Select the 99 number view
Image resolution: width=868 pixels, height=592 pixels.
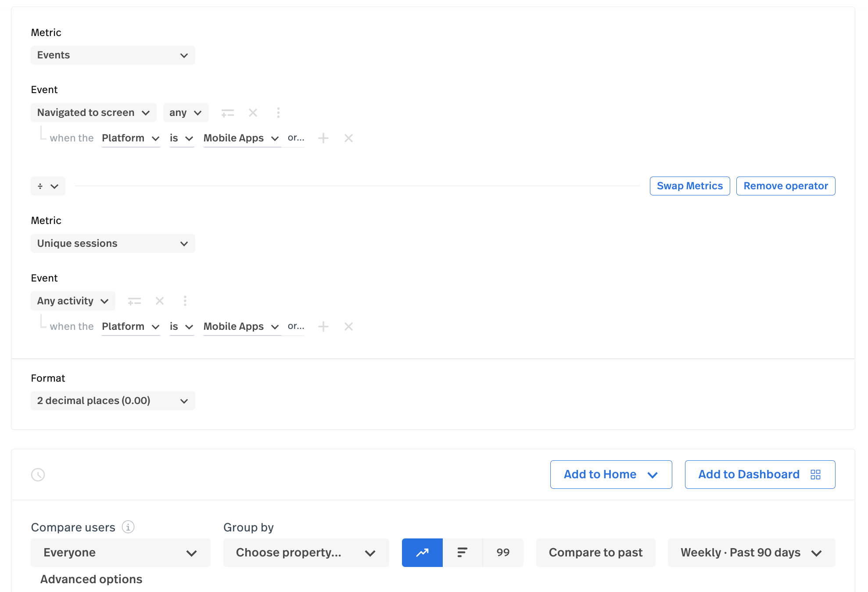click(x=503, y=552)
